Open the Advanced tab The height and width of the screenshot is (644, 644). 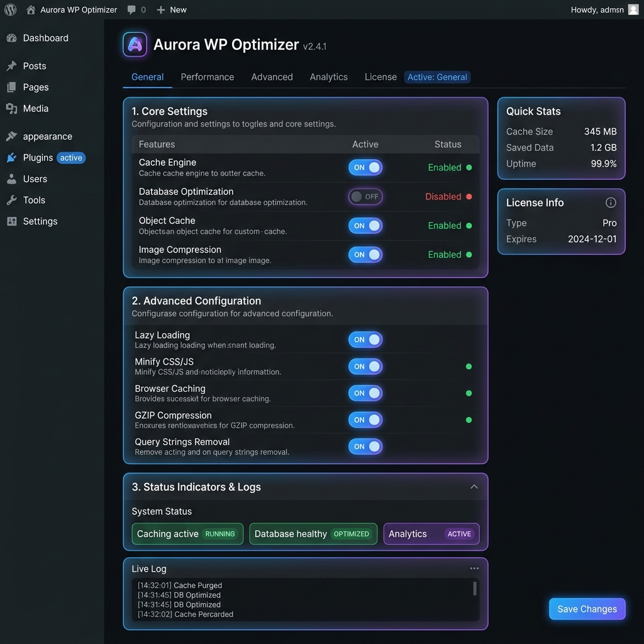(272, 77)
